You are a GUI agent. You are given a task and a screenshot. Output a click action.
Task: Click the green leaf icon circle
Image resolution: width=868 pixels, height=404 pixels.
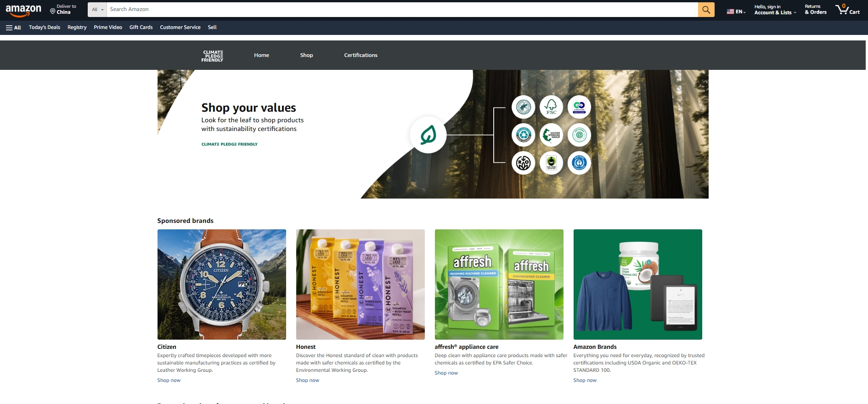(428, 135)
